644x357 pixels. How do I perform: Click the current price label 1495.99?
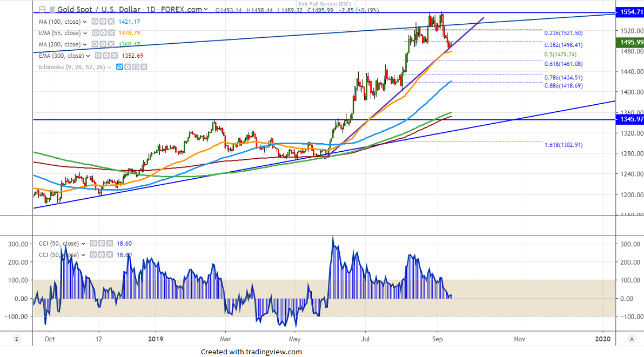tap(630, 42)
